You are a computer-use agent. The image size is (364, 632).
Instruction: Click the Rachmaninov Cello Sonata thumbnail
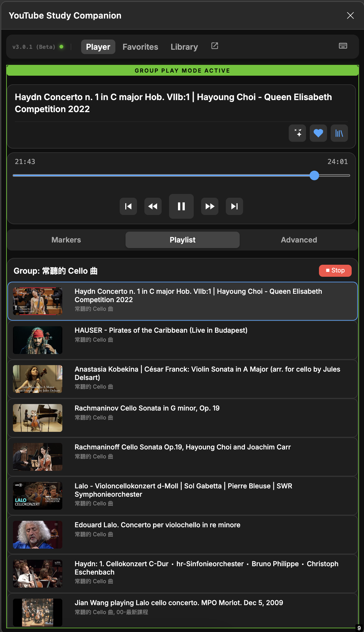38,418
